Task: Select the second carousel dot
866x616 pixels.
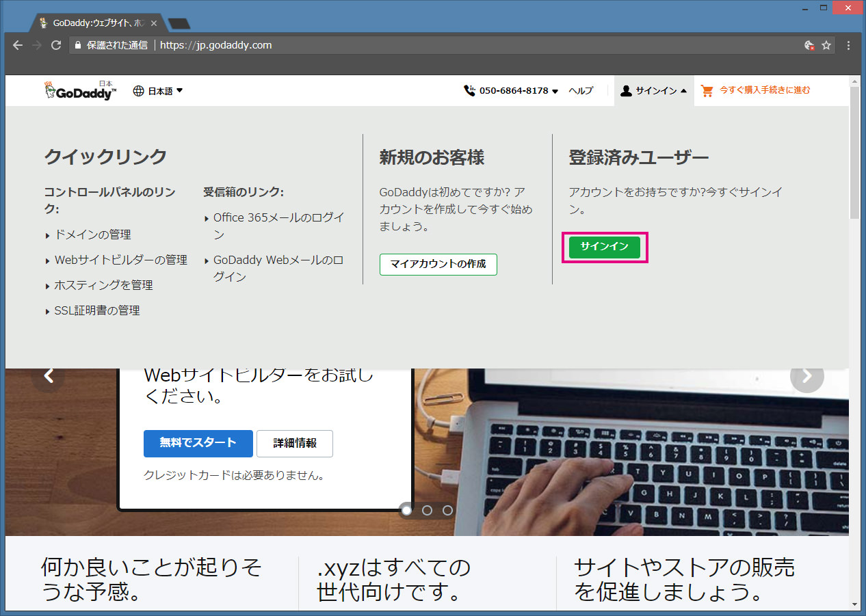Action: tap(428, 510)
